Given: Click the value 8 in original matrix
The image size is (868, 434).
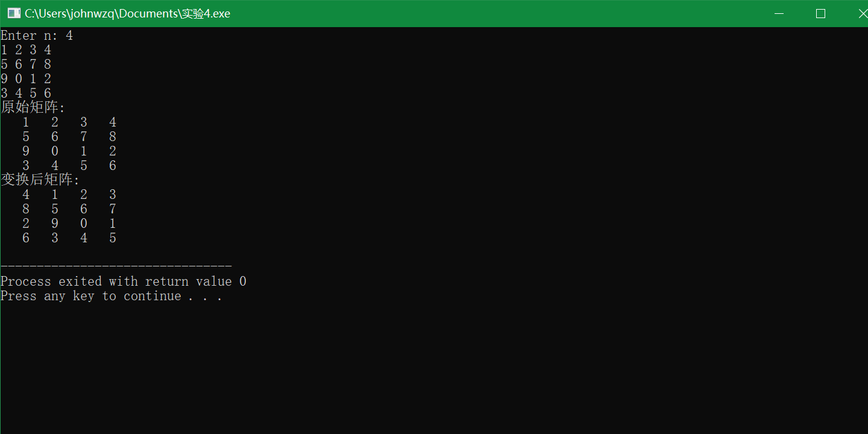Looking at the screenshot, I should (x=112, y=136).
